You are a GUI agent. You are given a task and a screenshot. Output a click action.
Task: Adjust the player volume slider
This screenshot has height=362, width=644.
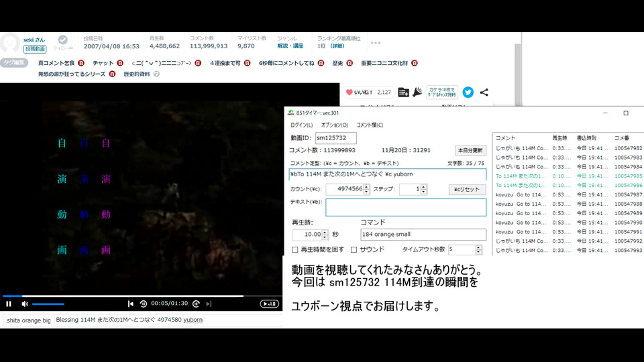[x=48, y=304]
